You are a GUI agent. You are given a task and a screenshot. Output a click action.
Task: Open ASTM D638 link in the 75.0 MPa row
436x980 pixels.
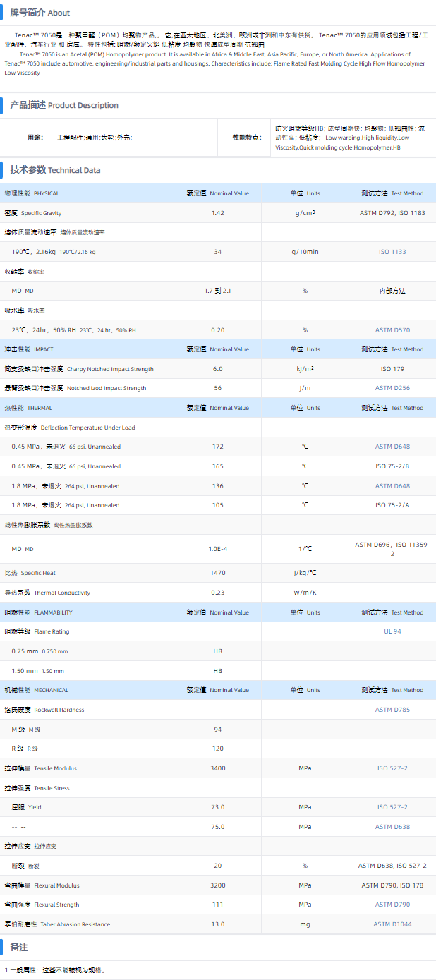pyautogui.click(x=392, y=827)
